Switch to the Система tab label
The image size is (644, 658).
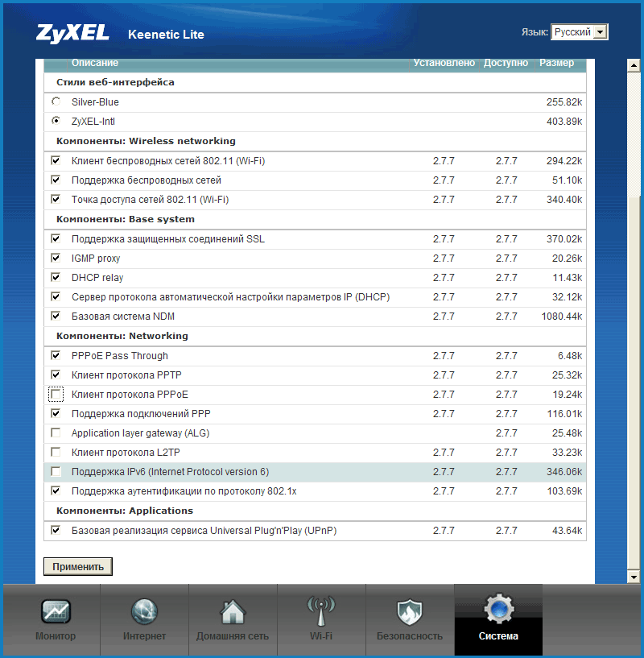(498, 636)
